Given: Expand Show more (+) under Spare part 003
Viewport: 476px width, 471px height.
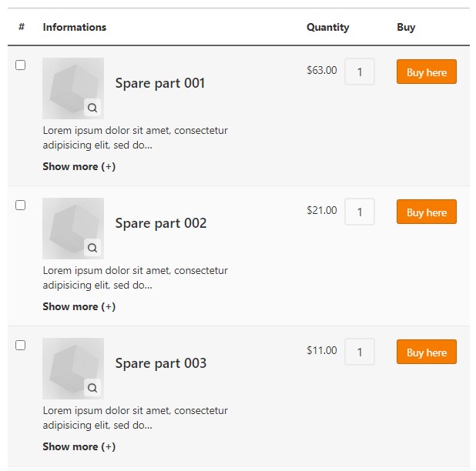Looking at the screenshot, I should point(79,446).
